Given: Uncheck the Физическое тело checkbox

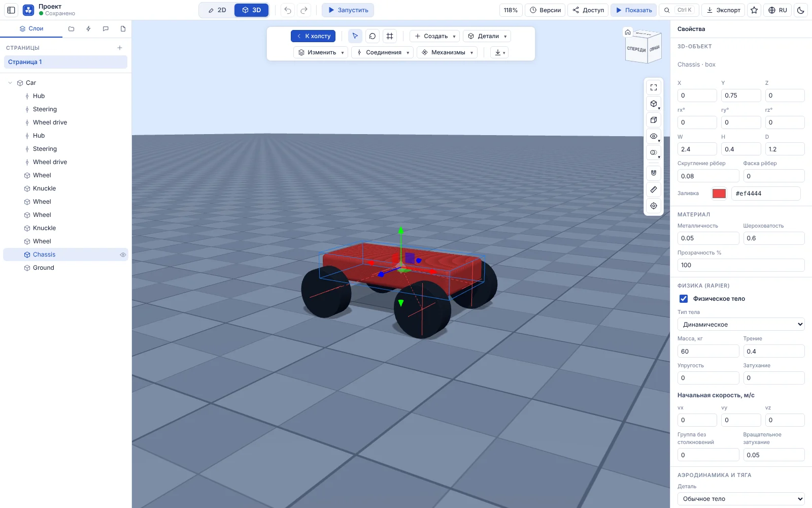Looking at the screenshot, I should tap(684, 299).
